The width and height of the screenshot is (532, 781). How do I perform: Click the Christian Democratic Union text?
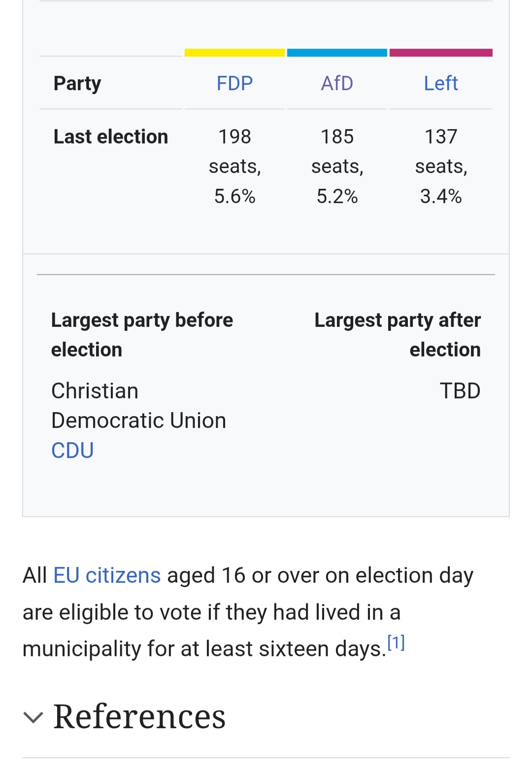(138, 406)
